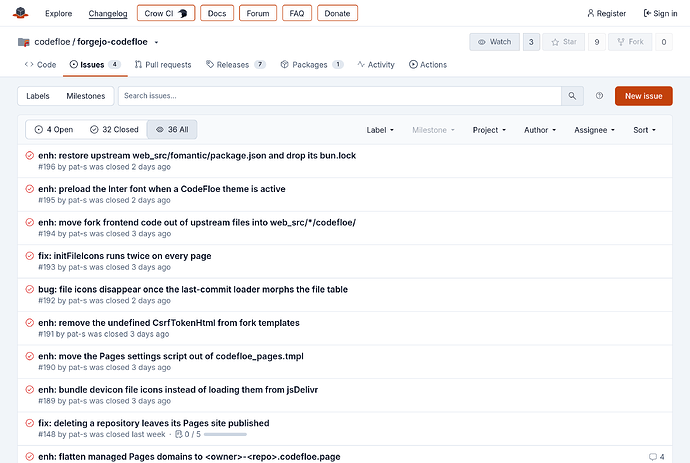Open the Labels page
Screen dimensions: 690x463
[x=38, y=96]
